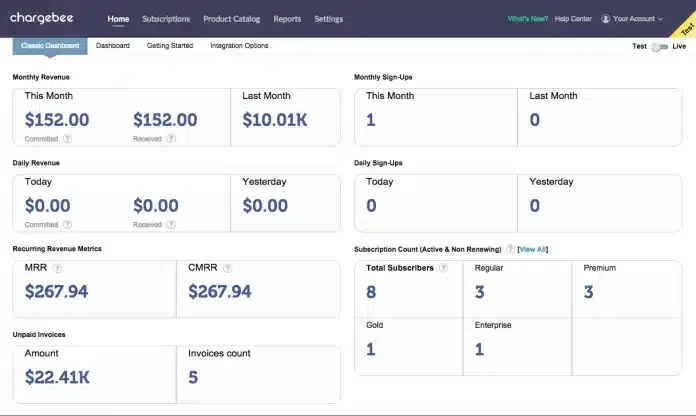Click the help icon next to MRR

(57, 268)
